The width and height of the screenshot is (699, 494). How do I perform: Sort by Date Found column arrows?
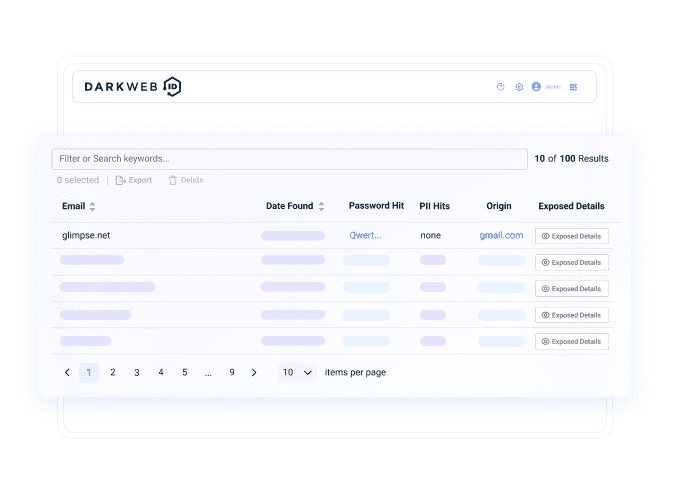pyautogui.click(x=321, y=207)
